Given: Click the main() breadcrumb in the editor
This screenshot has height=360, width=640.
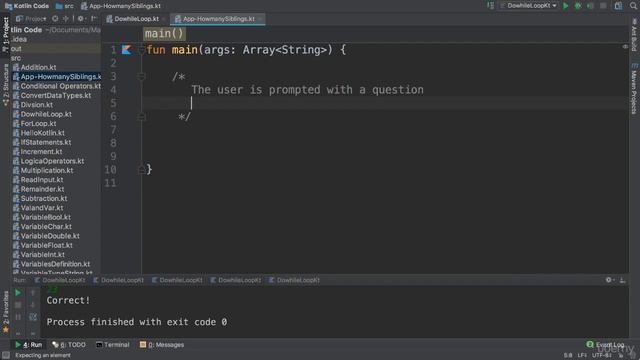Looking at the screenshot, I should tap(164, 33).
